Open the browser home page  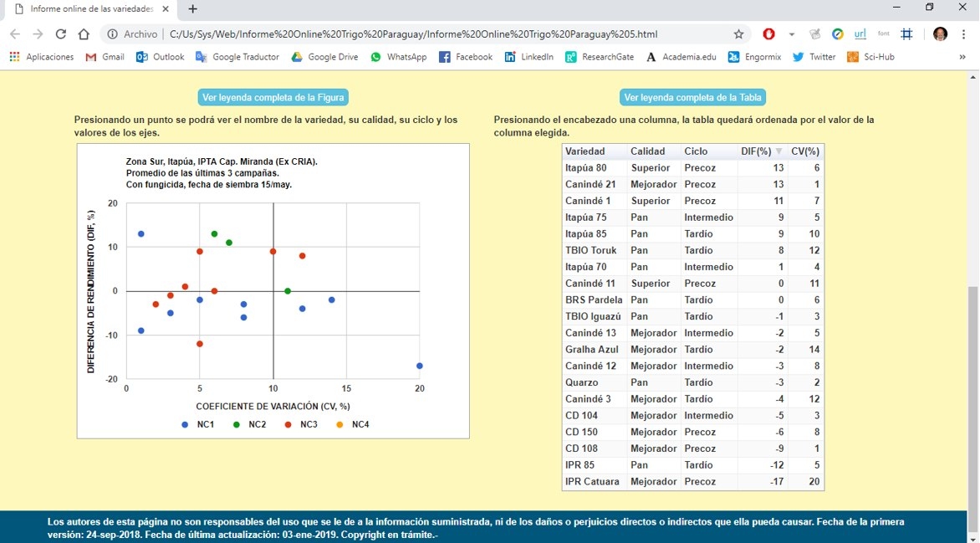coord(83,34)
